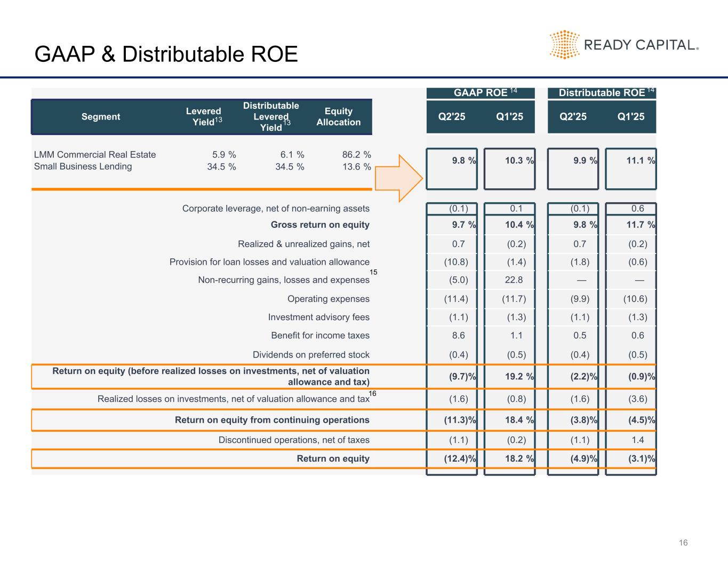Viewport: 728px width, 563px height.
Task: Select the LMM Commercial Real Estate row
Action: [x=203, y=155]
